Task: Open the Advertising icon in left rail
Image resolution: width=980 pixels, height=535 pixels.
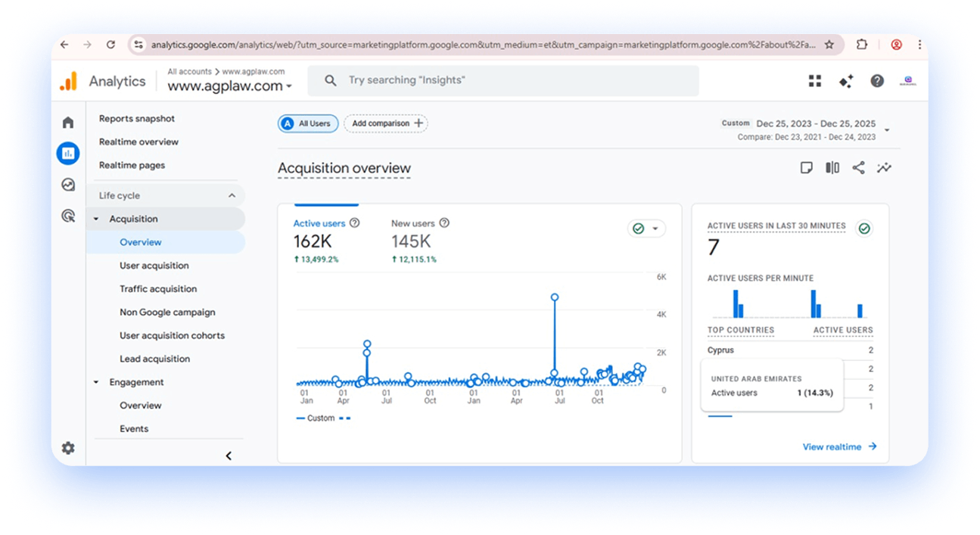Action: [x=68, y=216]
